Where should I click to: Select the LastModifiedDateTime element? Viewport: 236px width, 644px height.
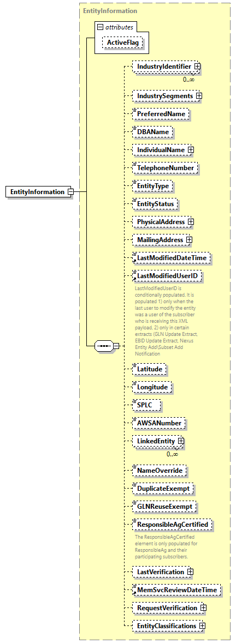tap(172, 258)
